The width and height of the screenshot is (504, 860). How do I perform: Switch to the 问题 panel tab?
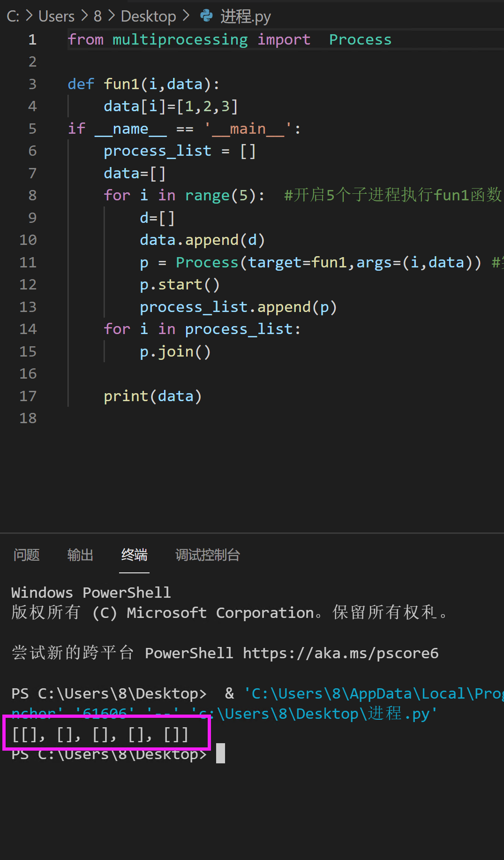click(x=26, y=555)
